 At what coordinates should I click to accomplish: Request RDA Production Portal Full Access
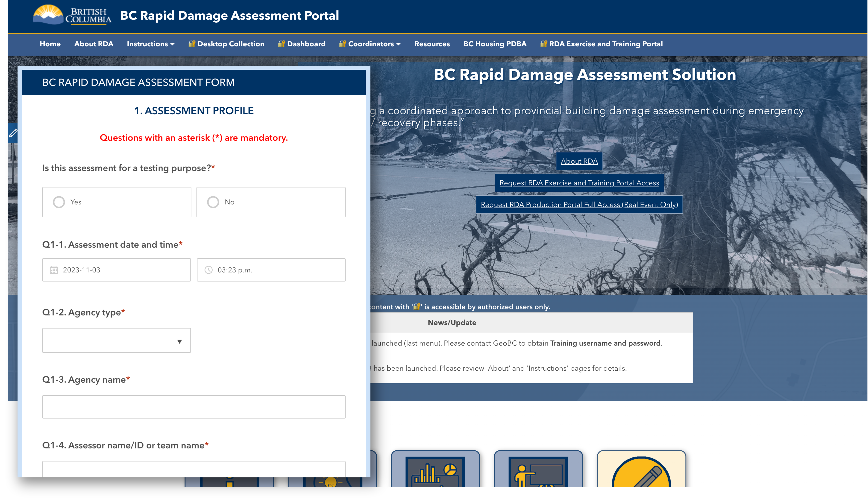point(579,205)
